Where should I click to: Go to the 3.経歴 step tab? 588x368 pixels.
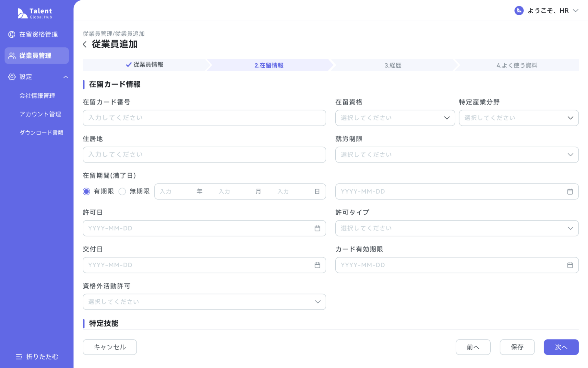[x=393, y=65]
